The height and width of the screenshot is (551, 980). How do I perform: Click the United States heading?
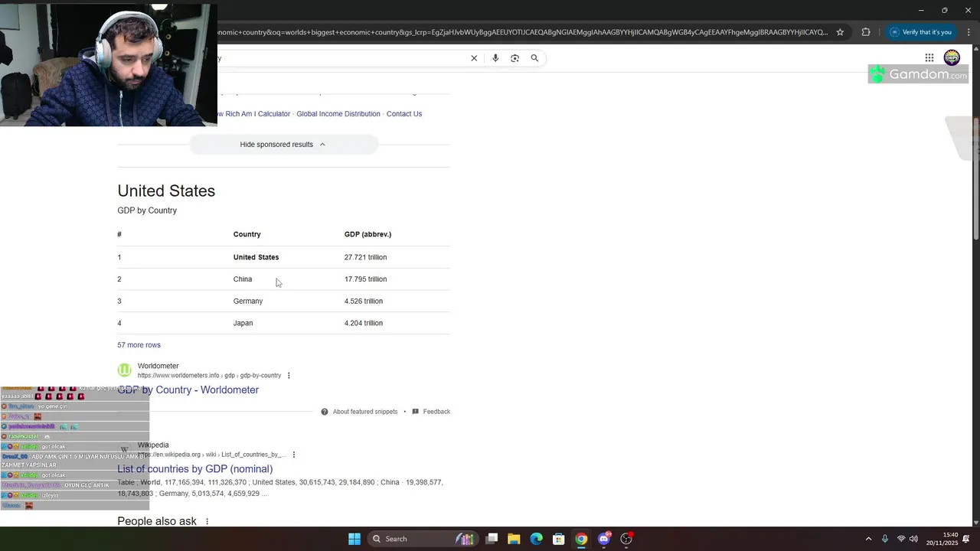(166, 191)
